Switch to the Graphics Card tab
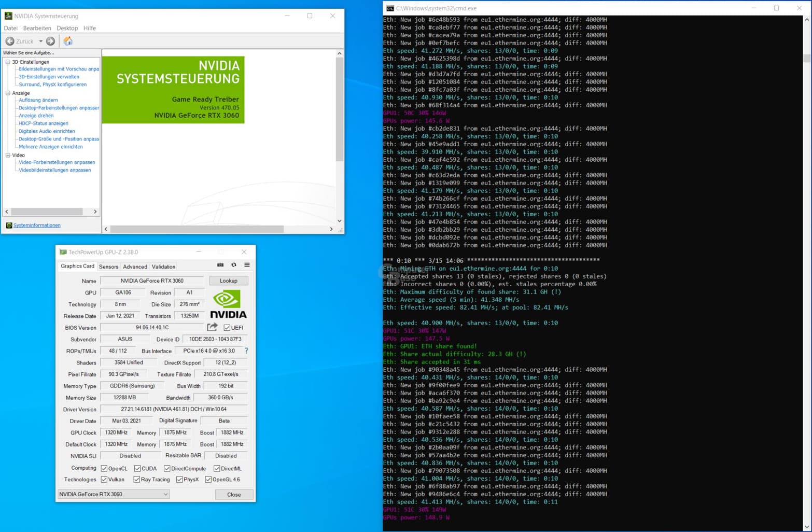 (78, 266)
